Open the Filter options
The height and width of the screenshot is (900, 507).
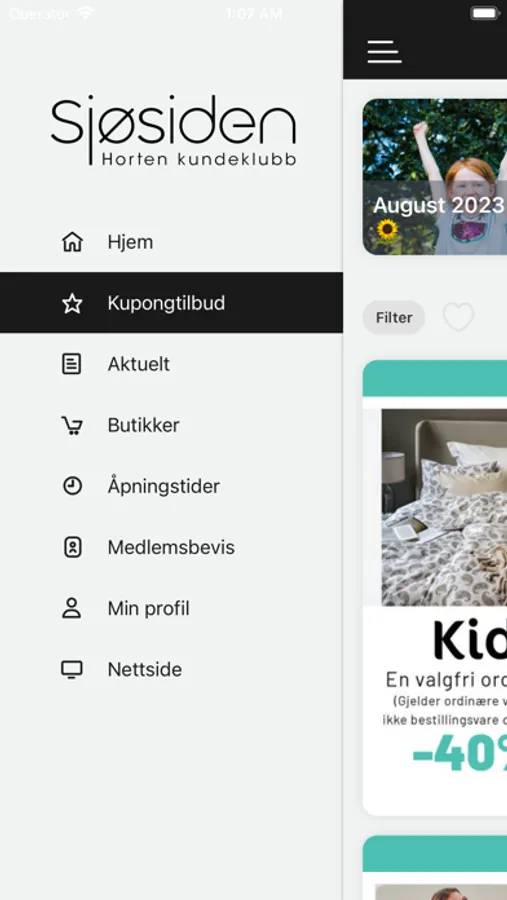[x=394, y=317]
